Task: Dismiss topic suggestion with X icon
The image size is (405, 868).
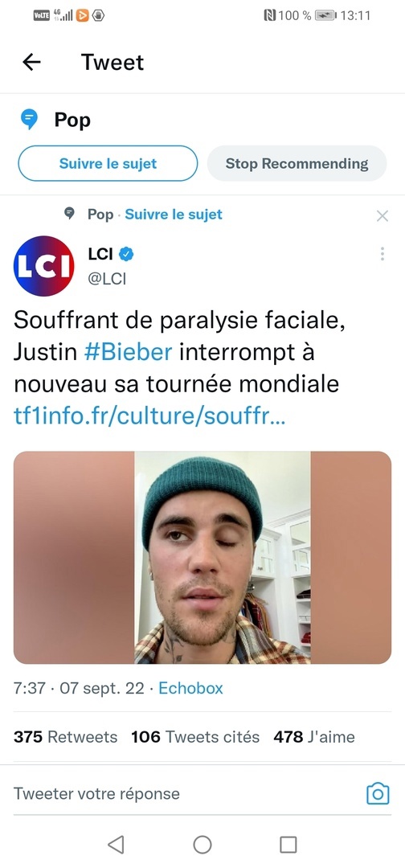Action: tap(382, 216)
